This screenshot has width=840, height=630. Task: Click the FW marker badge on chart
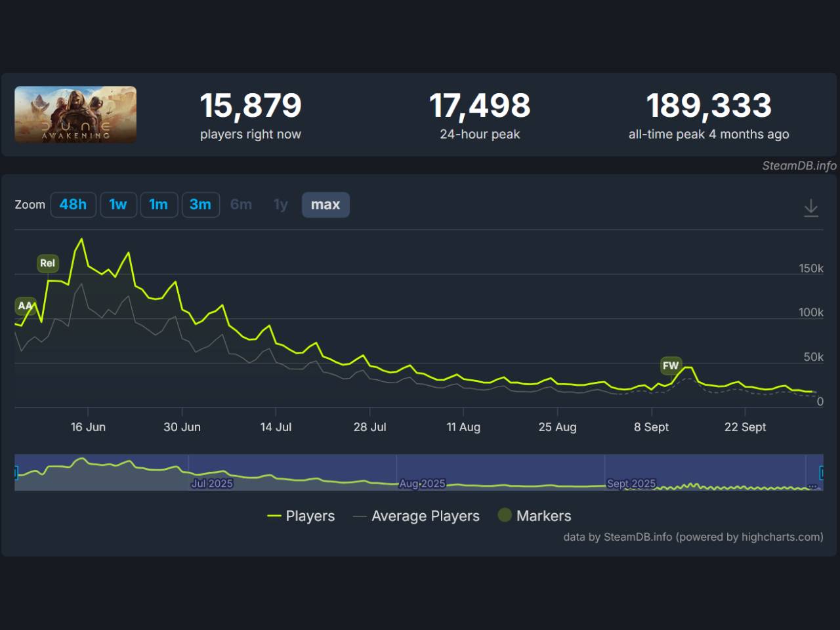point(670,366)
